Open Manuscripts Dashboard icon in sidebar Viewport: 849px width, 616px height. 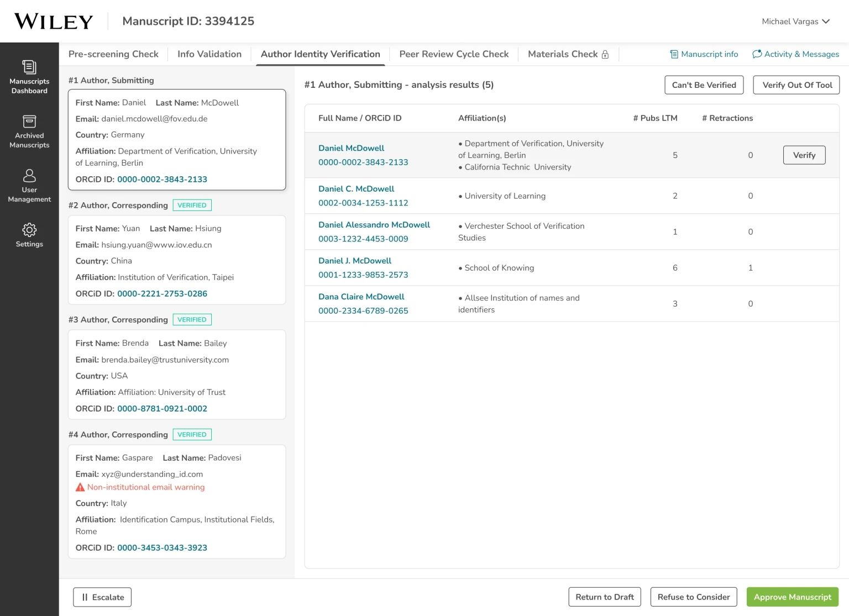point(29,67)
